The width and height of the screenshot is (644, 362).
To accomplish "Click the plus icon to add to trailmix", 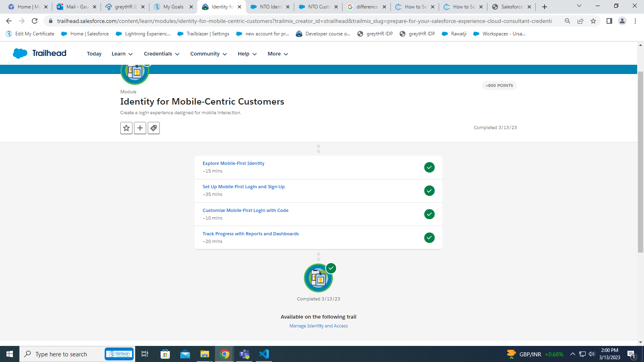I will pos(140,128).
